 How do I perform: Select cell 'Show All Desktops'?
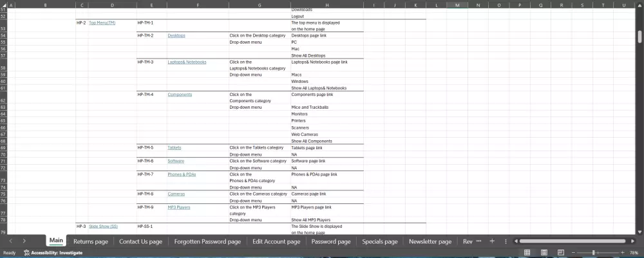tap(327, 55)
